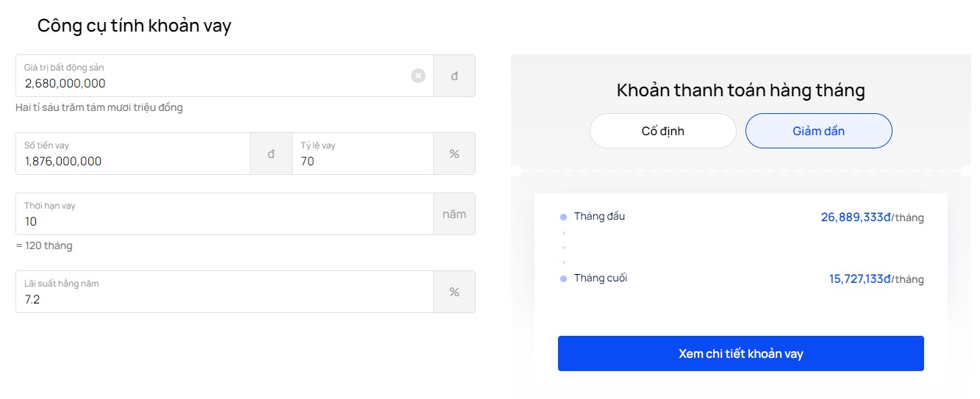Focus the 'Tỷ lệ vay' ratio field
The image size is (980, 399).
362,154
